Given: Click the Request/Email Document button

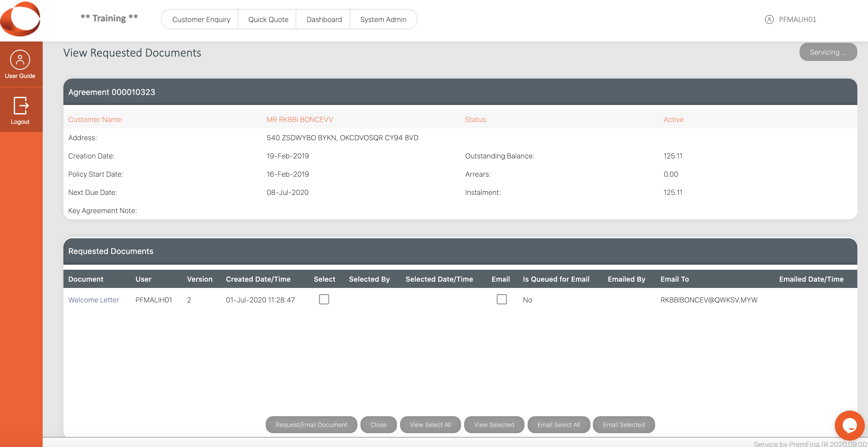Looking at the screenshot, I should point(311,425).
